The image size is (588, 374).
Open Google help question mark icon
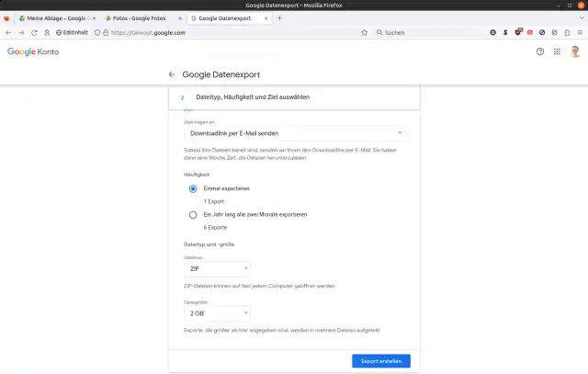(540, 51)
